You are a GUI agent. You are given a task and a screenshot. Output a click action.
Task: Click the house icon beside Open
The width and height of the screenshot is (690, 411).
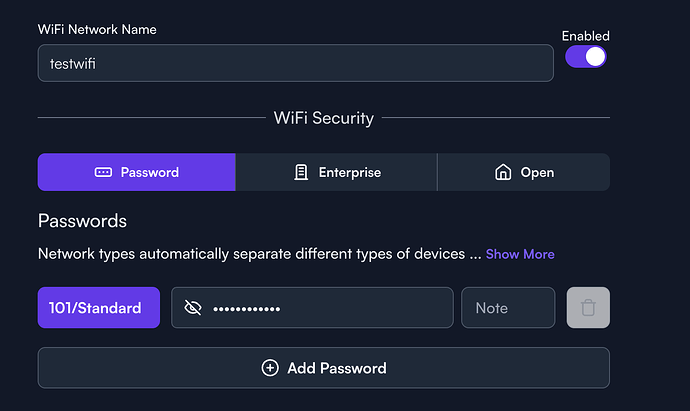[x=503, y=172]
